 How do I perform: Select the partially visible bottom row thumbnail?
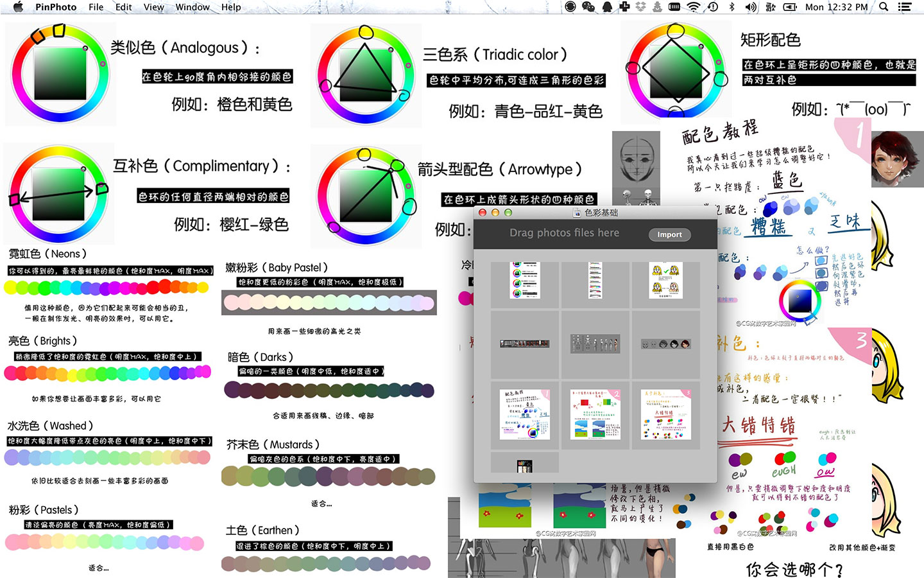click(x=525, y=466)
